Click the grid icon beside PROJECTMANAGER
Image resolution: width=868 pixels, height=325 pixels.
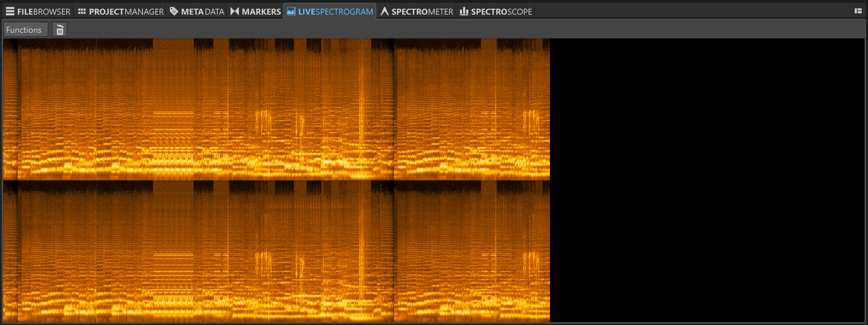click(x=82, y=11)
